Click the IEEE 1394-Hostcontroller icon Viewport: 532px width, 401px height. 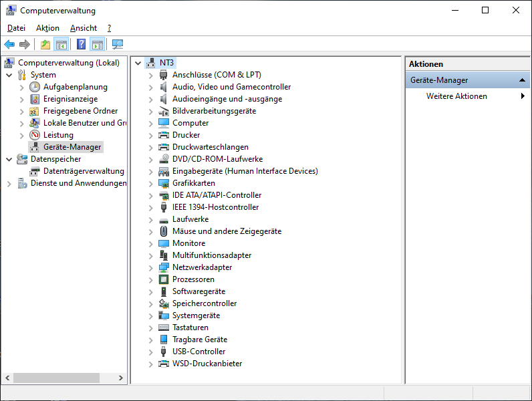164,207
